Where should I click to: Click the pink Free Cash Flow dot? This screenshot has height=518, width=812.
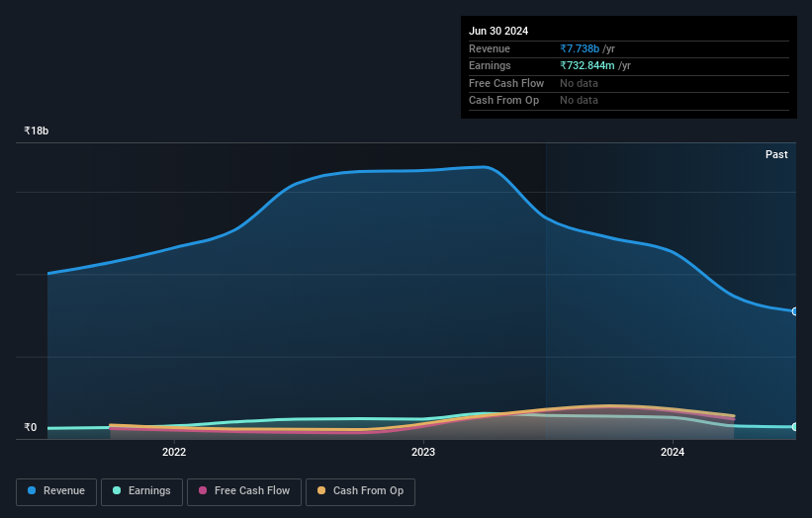pos(203,490)
